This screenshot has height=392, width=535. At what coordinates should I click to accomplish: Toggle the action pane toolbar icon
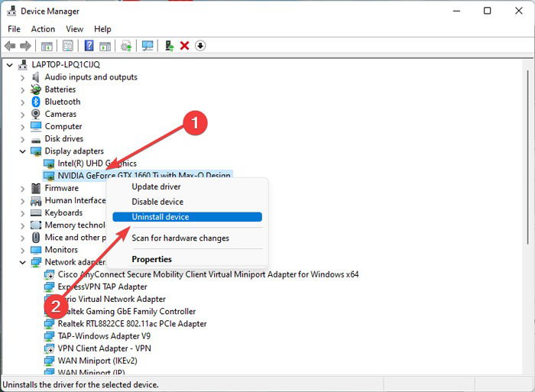tap(105, 46)
